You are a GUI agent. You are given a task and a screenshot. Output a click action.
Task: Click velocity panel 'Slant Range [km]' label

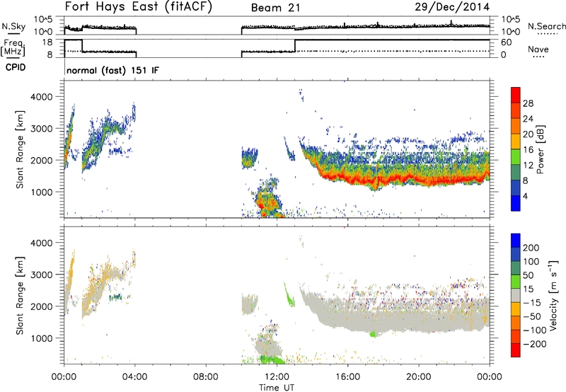(20, 295)
